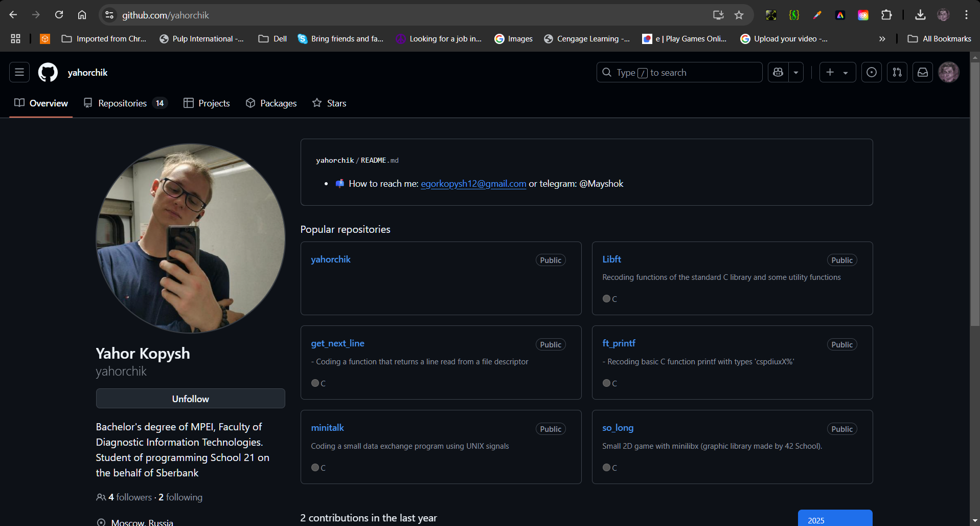Switch to the Repositories tab
Viewport: 980px width, 526px height.
[x=122, y=103]
